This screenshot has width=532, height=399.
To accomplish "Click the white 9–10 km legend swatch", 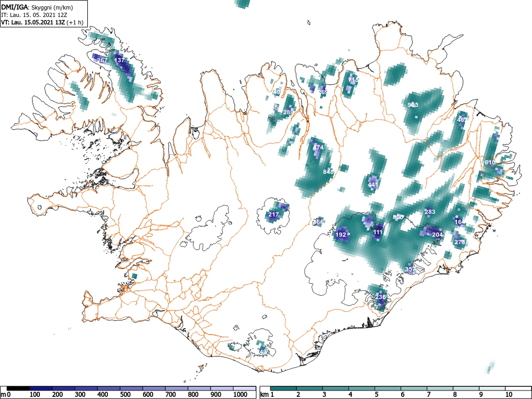I will pos(492,388).
